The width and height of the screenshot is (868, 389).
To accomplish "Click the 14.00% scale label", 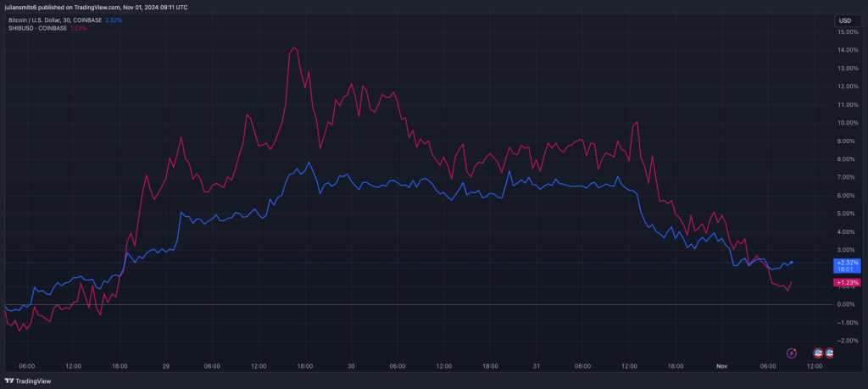I will (849, 50).
